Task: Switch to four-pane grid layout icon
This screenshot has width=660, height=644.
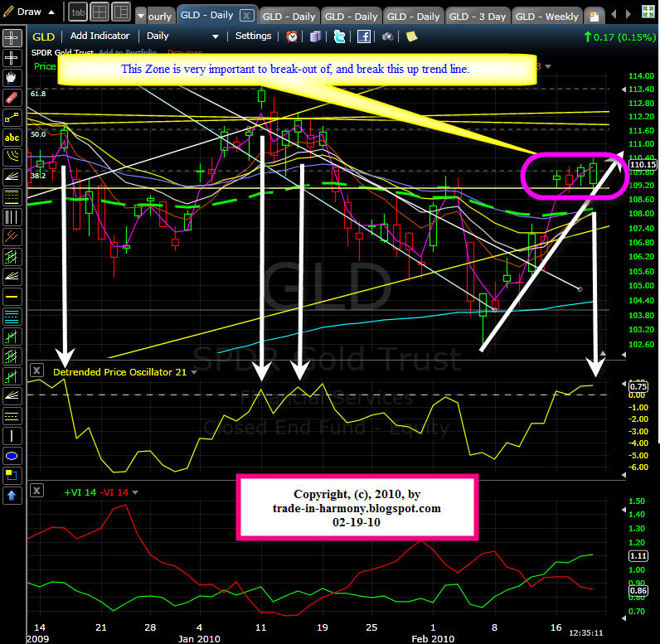Action: [x=99, y=12]
